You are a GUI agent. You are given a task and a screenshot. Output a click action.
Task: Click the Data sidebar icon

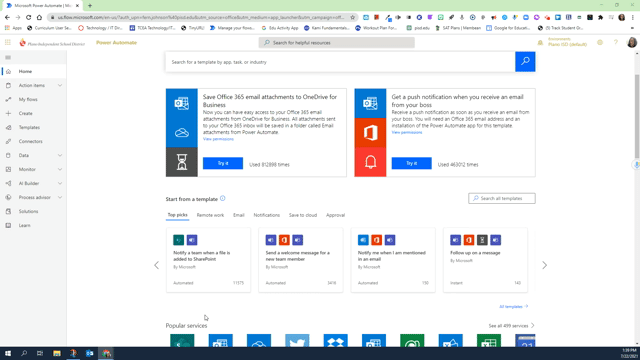click(x=8, y=156)
